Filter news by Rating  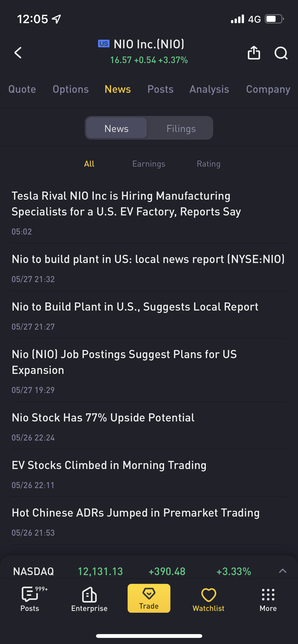[209, 164]
